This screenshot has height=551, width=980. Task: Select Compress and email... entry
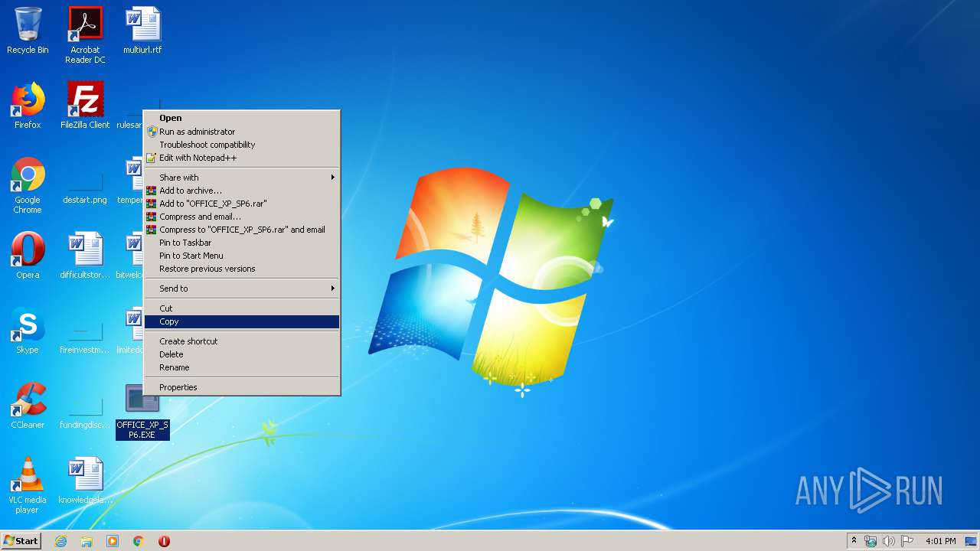242,217
